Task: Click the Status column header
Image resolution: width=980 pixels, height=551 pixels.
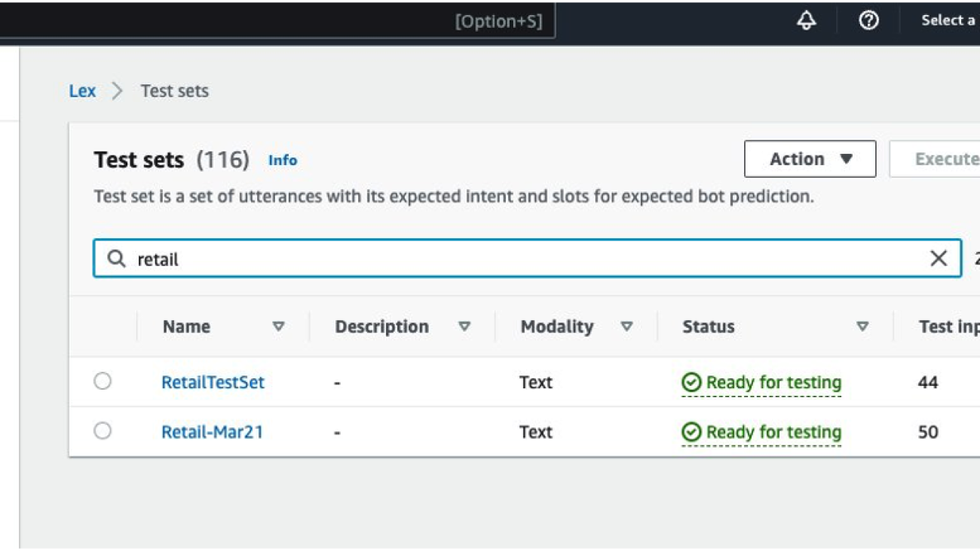Action: pos(708,327)
